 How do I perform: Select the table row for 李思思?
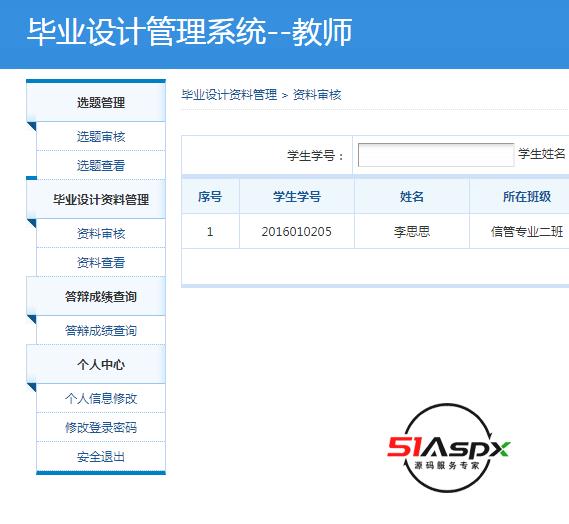click(375, 231)
